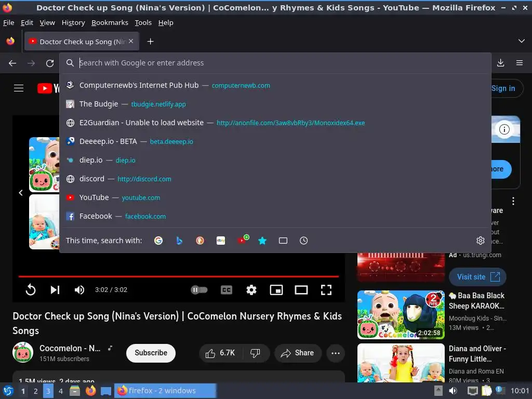The height and width of the screenshot is (399, 532).
Task: Select the Facebook suggestion
Action: pyautogui.click(x=275, y=216)
